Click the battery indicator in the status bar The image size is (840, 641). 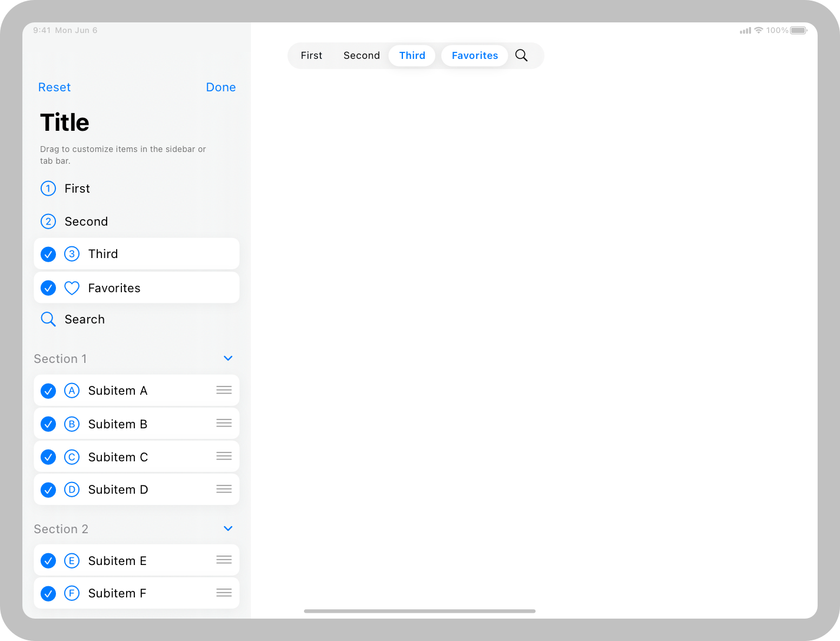click(799, 30)
